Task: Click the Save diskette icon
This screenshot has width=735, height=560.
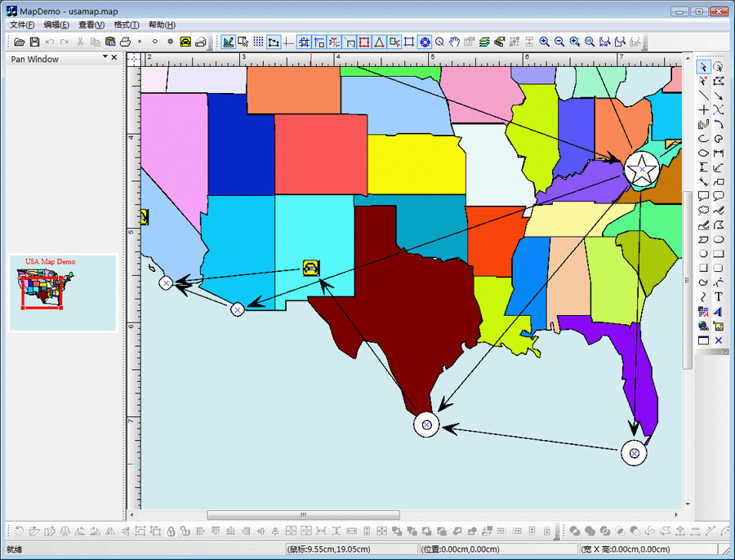Action: [x=34, y=42]
